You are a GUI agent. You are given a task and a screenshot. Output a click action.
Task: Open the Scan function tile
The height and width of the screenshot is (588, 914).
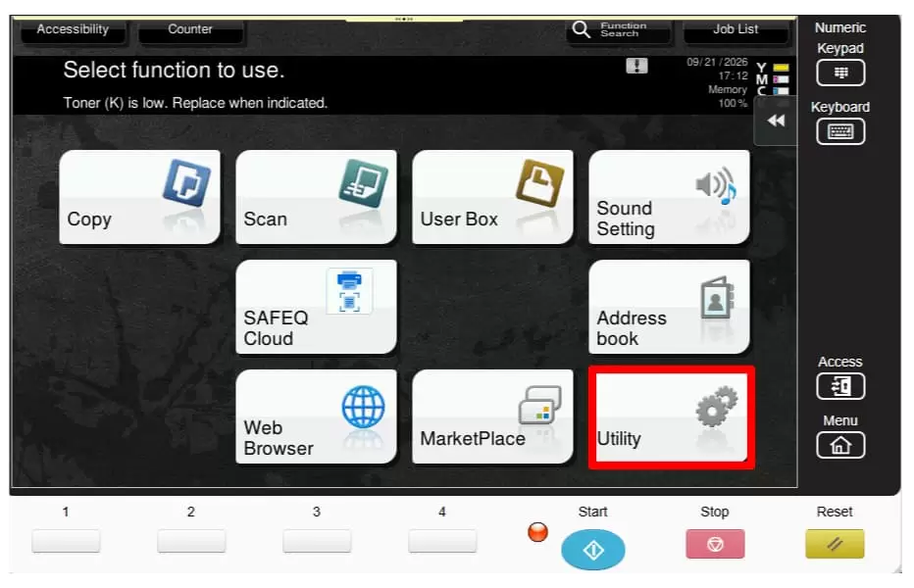[316, 196]
